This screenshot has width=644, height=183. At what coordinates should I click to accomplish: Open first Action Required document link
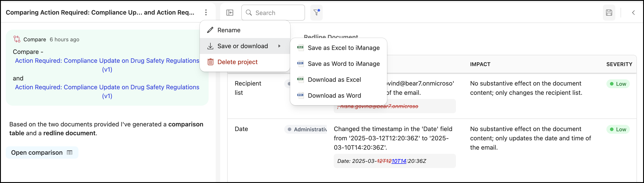pyautogui.click(x=107, y=65)
